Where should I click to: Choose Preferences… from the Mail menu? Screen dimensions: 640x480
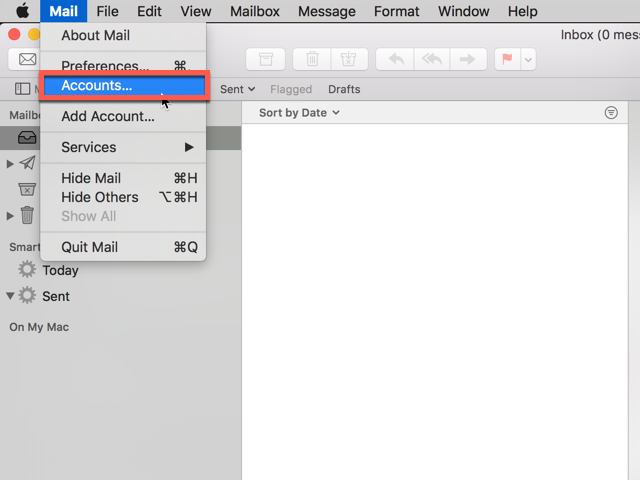coord(123,65)
